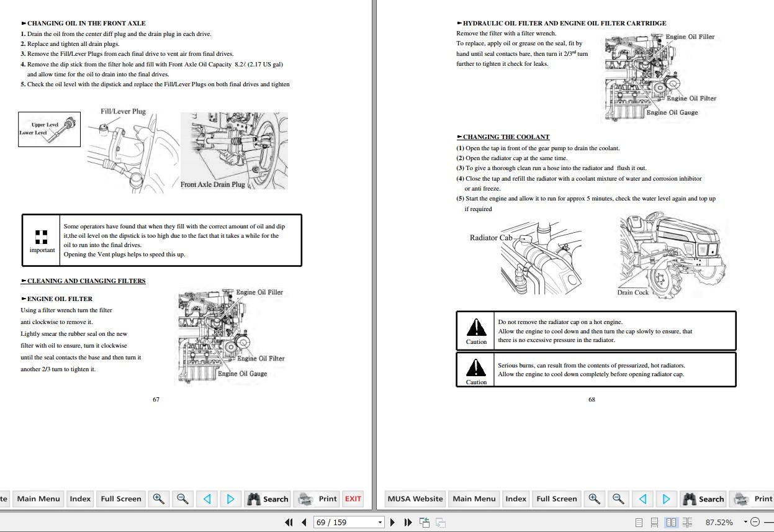Open Main Menu on right page toolbar
The image size is (774, 532).
tap(474, 498)
